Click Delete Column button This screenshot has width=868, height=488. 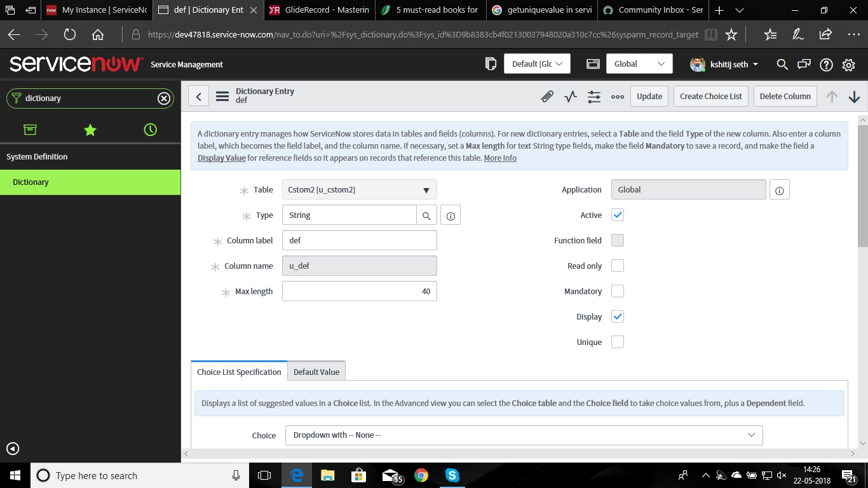click(785, 97)
